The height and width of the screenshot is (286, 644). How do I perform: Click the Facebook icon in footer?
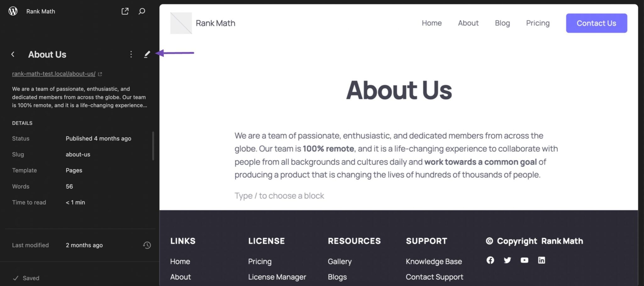pyautogui.click(x=490, y=260)
